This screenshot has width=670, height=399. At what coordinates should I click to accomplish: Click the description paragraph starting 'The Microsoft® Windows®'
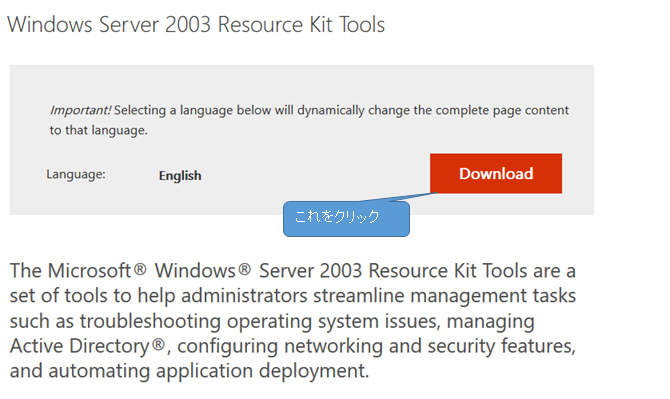click(x=293, y=320)
